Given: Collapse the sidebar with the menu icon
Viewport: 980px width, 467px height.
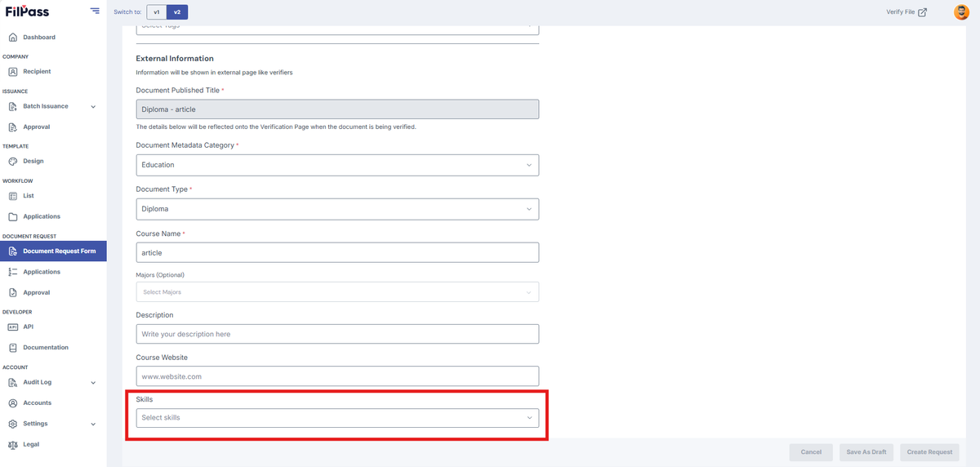Looking at the screenshot, I should 95,11.
